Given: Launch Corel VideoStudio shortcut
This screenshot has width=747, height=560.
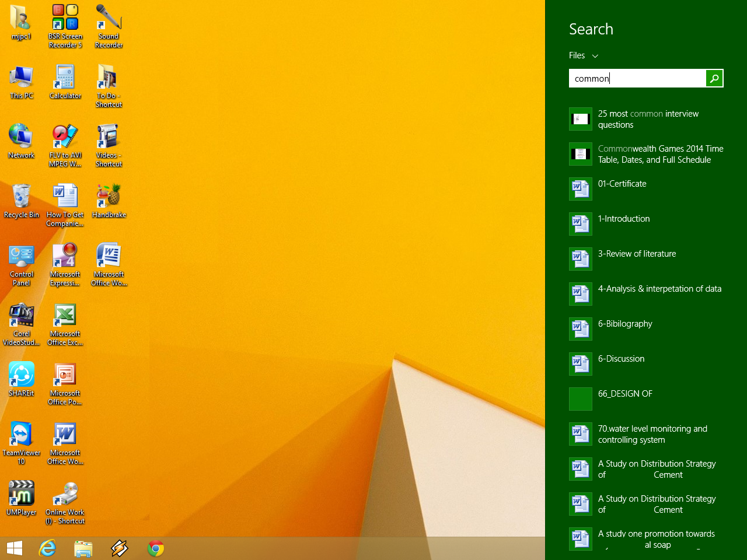Looking at the screenshot, I should pos(21,325).
